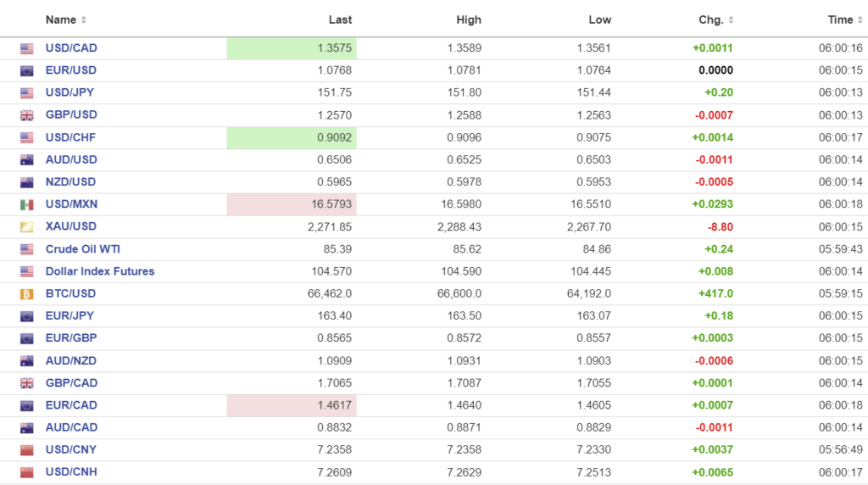Screen dimensions: 868x485
Task: Click the flag icon beside Crude Oil WTI
Action: coord(27,249)
